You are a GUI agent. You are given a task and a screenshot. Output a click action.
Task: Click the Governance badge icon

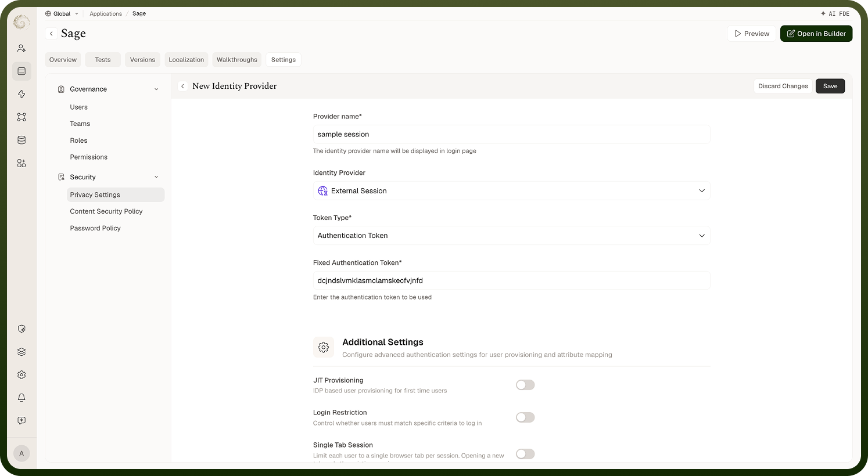point(61,89)
